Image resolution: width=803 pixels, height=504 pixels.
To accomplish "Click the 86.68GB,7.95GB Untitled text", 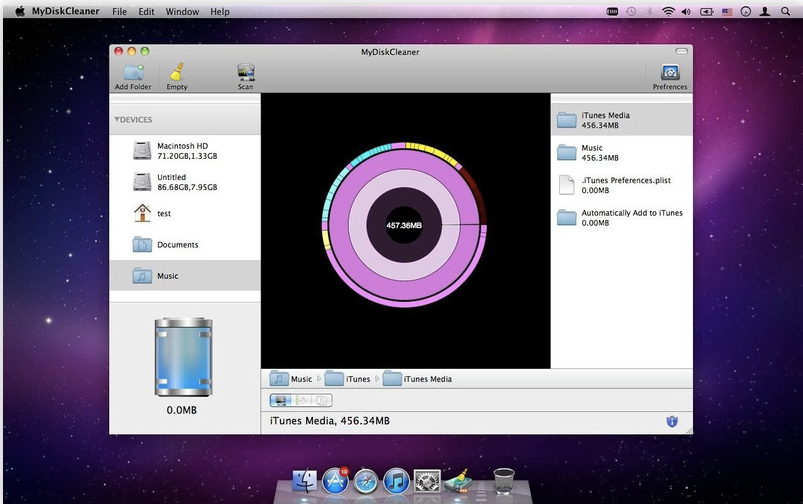I will tap(187, 187).
